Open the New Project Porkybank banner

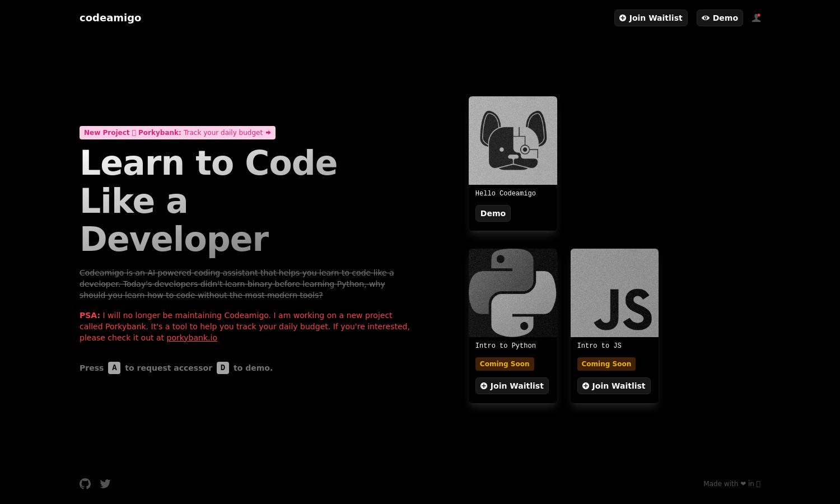(x=178, y=133)
